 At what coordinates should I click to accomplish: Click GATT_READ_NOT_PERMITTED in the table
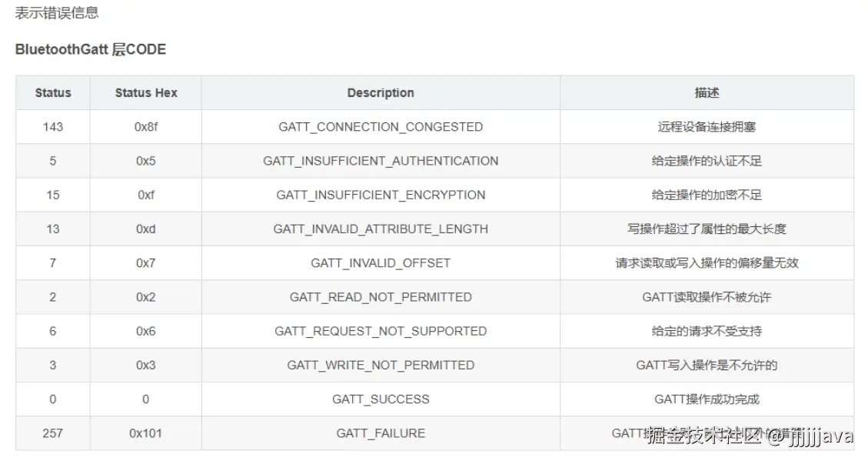(x=381, y=297)
